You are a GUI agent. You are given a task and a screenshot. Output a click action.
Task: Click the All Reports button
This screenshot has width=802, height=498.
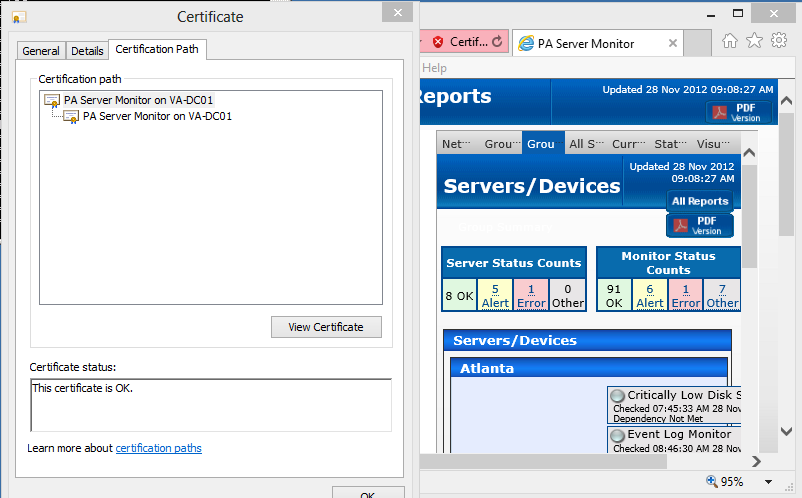point(700,201)
